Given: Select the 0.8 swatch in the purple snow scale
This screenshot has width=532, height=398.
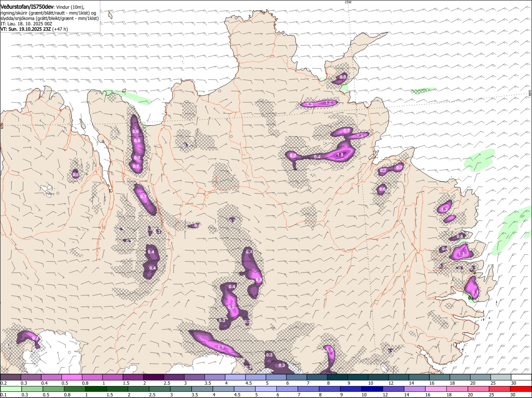Looking at the screenshot, I should [x=92, y=377].
